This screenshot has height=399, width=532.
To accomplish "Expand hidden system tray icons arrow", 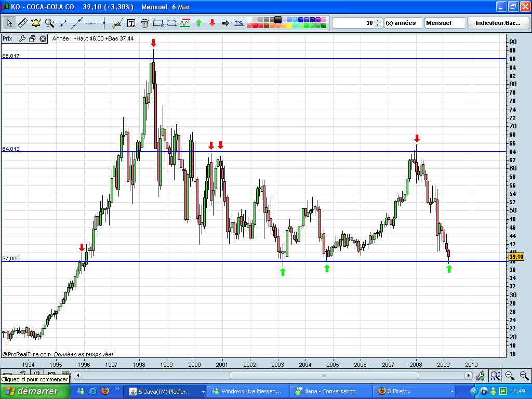I will [x=474, y=392].
